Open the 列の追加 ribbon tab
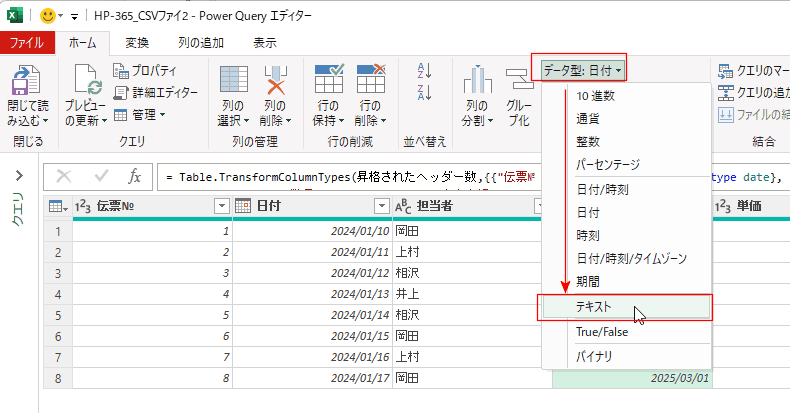Screen dimensions: 790x413 click(x=199, y=42)
